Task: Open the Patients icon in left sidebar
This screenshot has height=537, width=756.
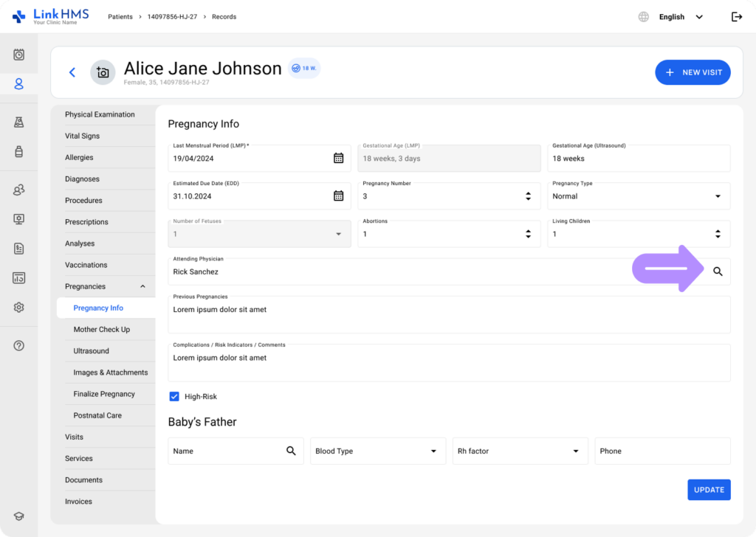Action: point(19,84)
